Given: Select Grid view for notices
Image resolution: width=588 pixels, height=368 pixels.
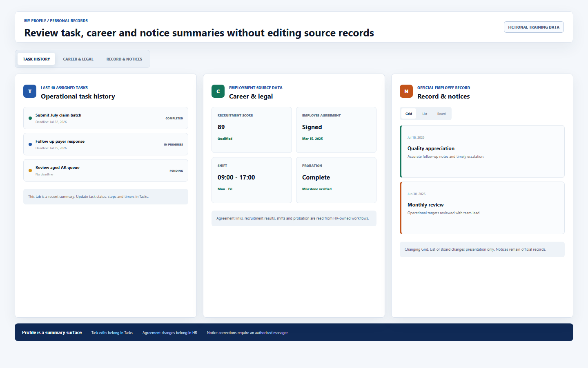Looking at the screenshot, I should 409,114.
